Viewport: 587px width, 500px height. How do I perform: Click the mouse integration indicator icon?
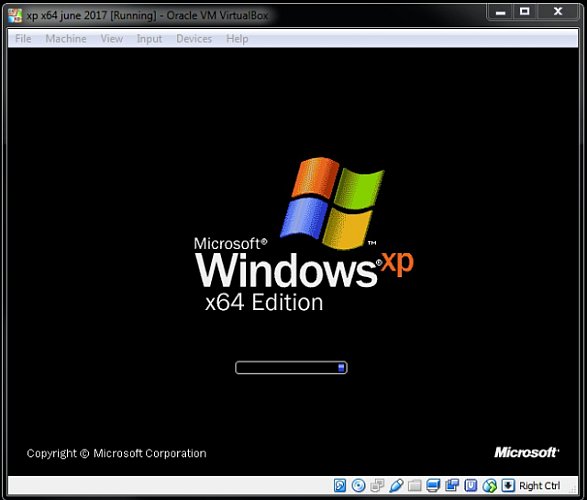[489, 485]
